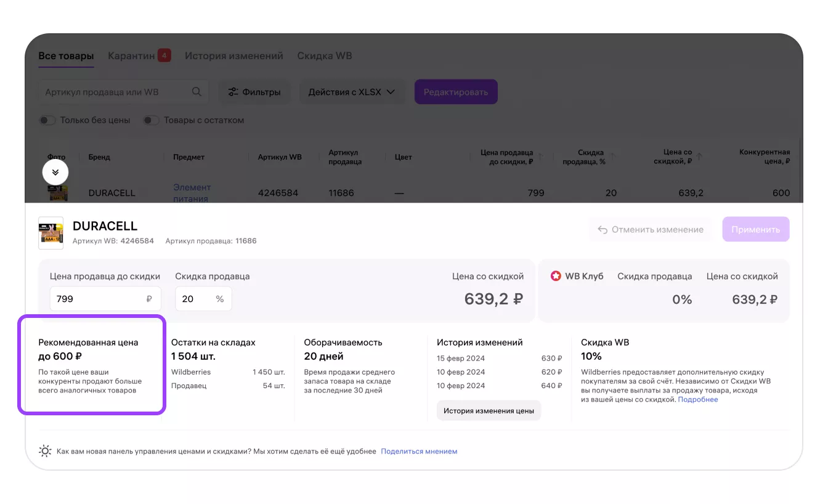Open the Действия с XLSX dropdown
Screen dimensions: 828x504
pos(352,92)
